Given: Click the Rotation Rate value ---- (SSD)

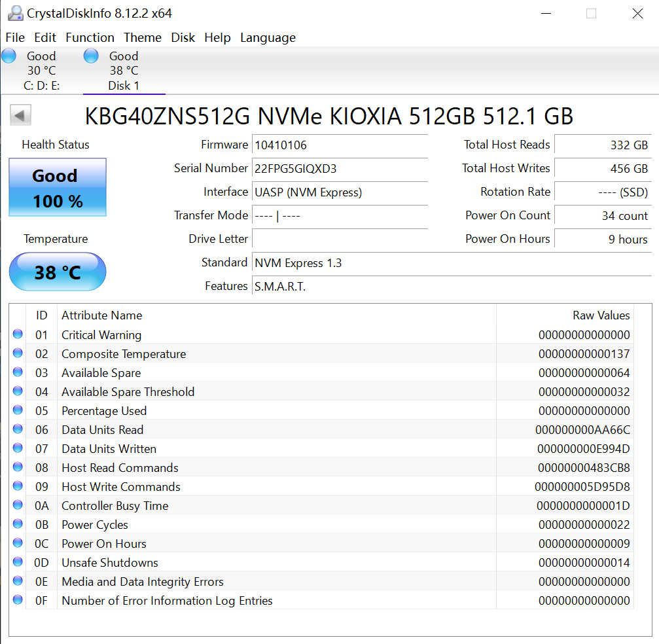Looking at the screenshot, I should pyautogui.click(x=603, y=192).
